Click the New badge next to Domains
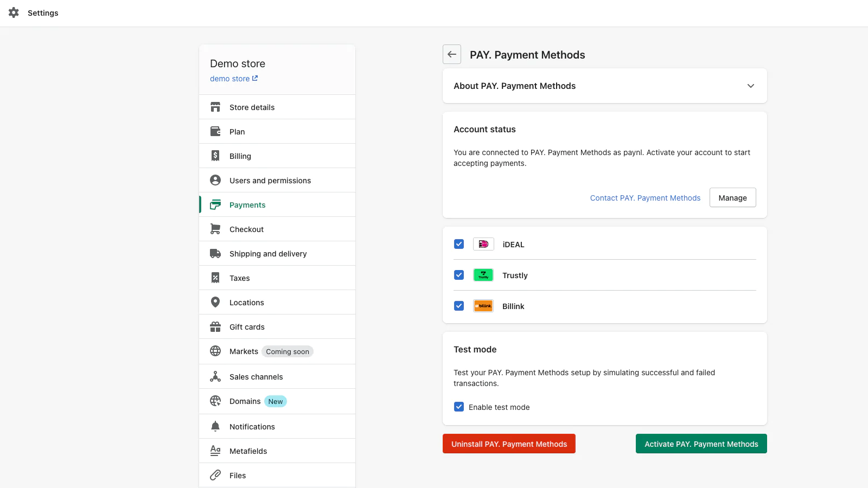The height and width of the screenshot is (488, 868). [276, 401]
